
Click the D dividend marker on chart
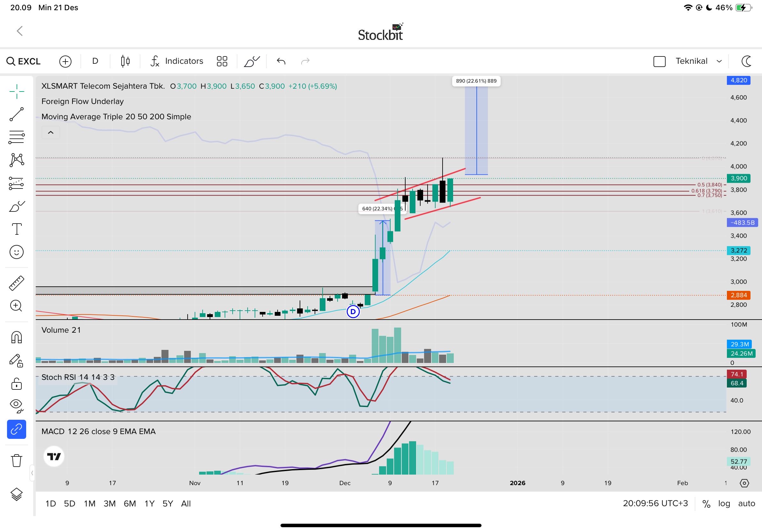[x=353, y=312]
